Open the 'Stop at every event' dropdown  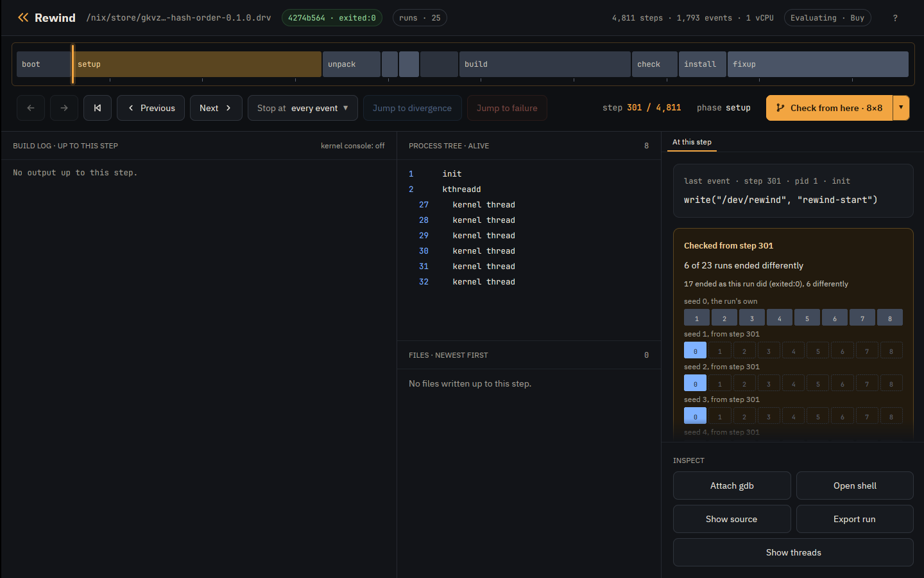tap(303, 108)
